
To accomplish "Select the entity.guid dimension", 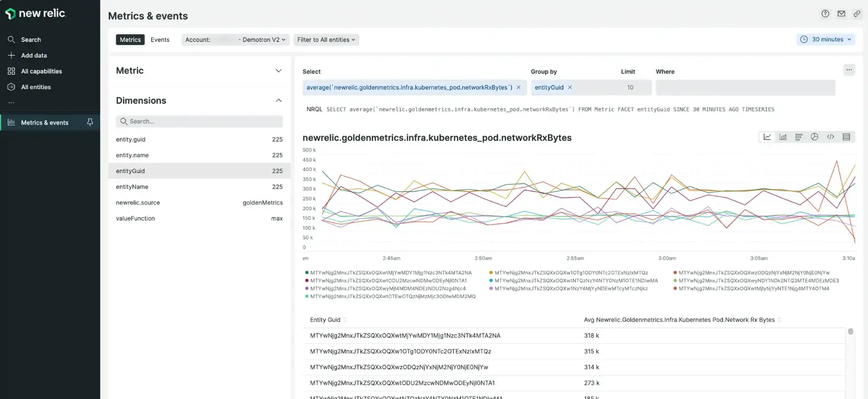I will (199, 139).
